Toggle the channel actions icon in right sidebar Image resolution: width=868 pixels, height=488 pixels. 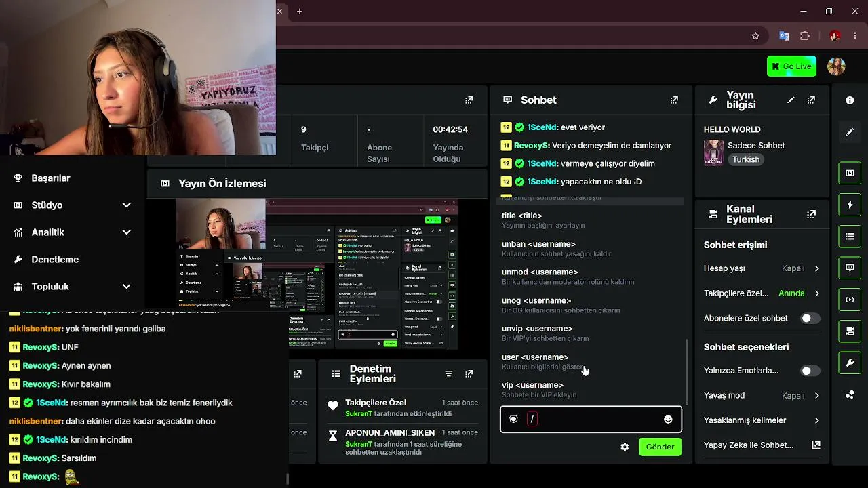[x=850, y=331]
